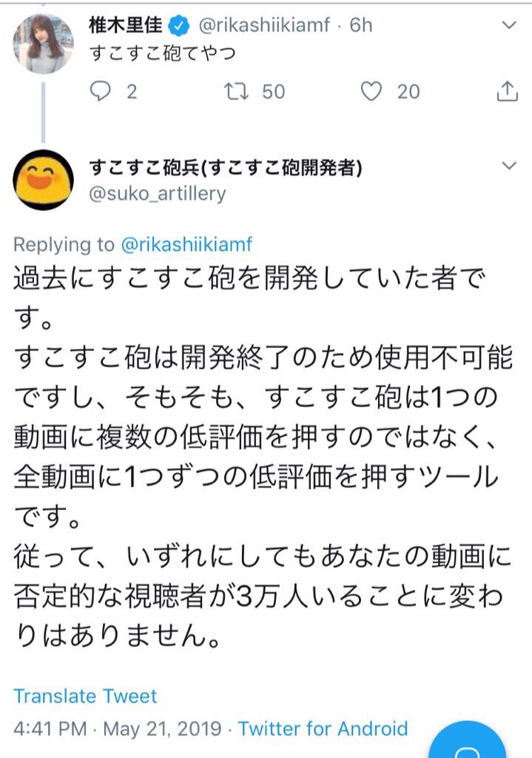Viewport: 532px width, 758px height.
Task: Expand the chevron menu on 椎木里佳's tweet
Action: 509,25
